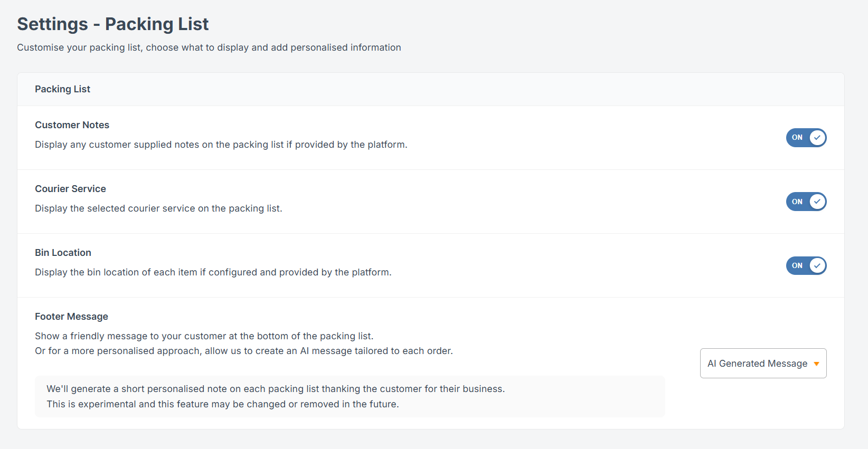Click the Customer Notes heading
This screenshot has height=449, width=868.
72,125
